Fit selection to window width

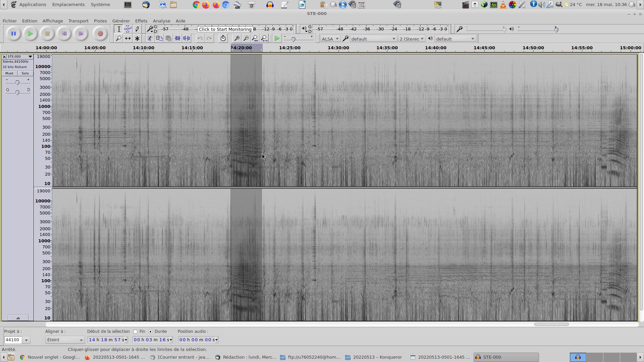(x=255, y=39)
